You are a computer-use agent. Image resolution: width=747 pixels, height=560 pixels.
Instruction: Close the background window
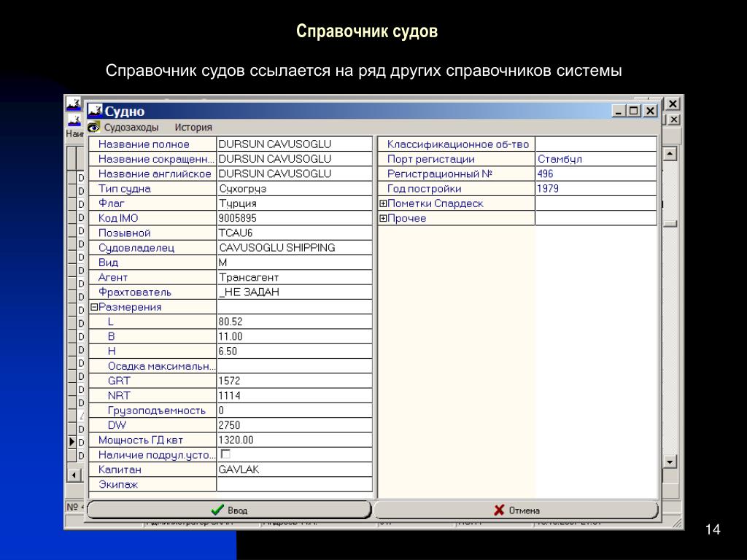(x=672, y=104)
